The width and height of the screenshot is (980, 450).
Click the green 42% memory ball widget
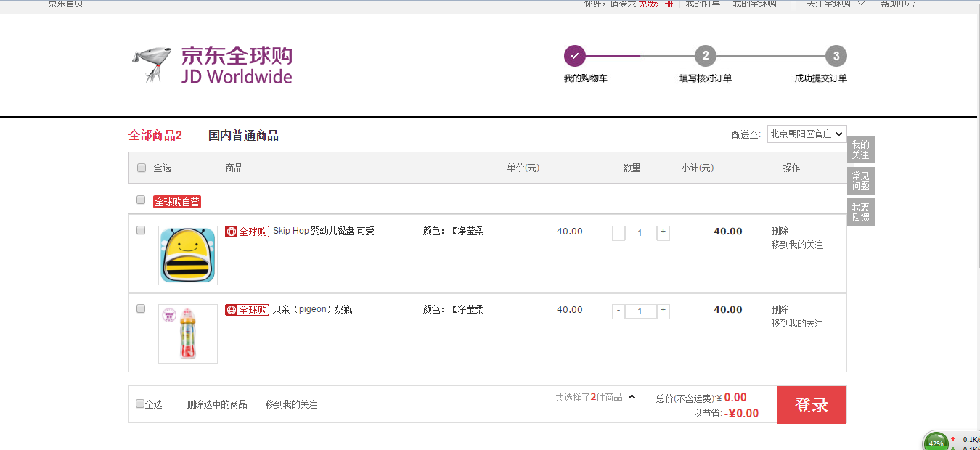tap(936, 443)
